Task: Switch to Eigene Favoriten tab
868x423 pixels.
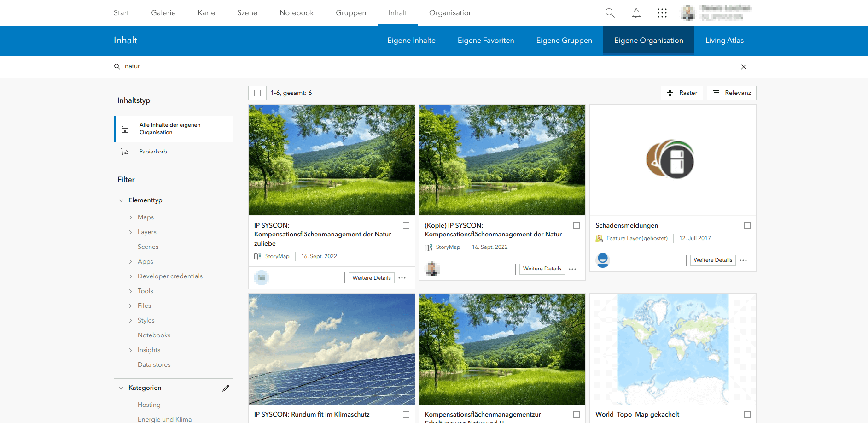Action: click(486, 41)
